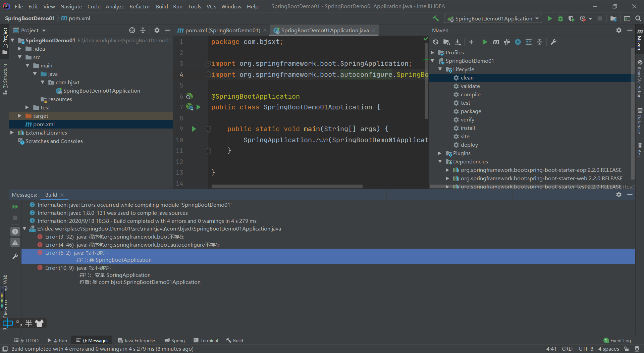
Task: Open Terminal tool window button
Action: (x=206, y=340)
